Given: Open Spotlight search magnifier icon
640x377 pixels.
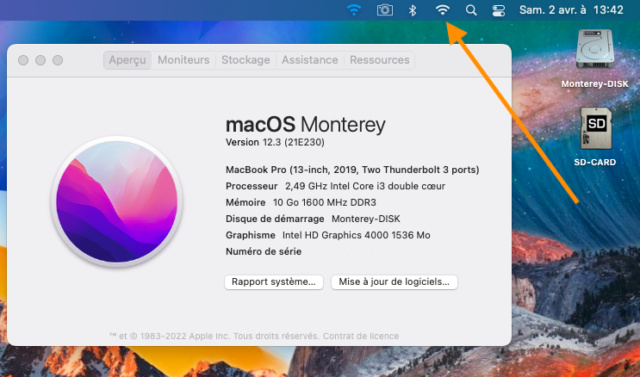Looking at the screenshot, I should pos(471,10).
